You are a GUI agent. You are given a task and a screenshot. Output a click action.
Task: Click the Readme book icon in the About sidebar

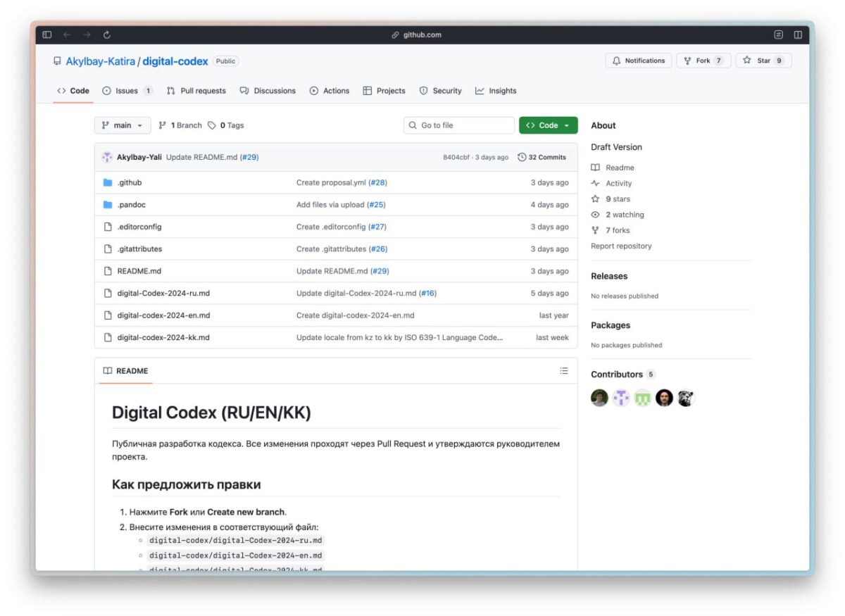[597, 168]
